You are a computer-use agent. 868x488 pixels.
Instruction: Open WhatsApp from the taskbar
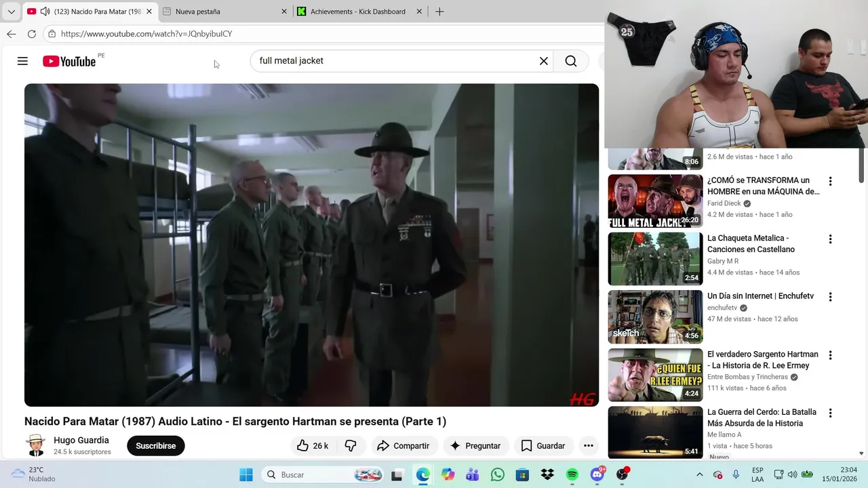coord(498,474)
